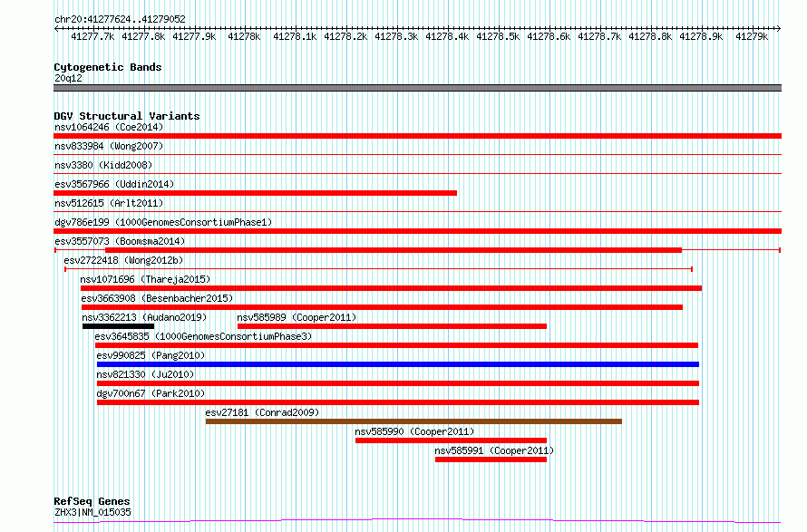Click the esv3557073 (Boomsma2014) label
The height and width of the screenshot is (532, 807).
pyautogui.click(x=120, y=241)
